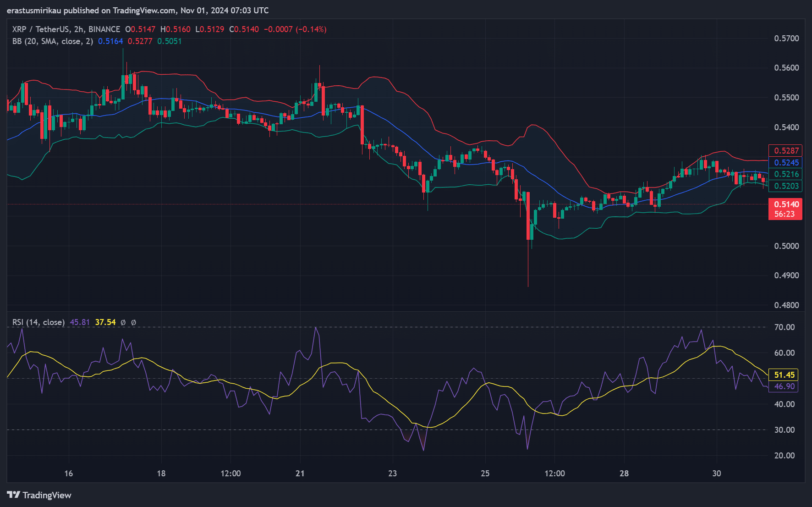
Task: Click the date label 28 on time axis
Action: pyautogui.click(x=624, y=474)
